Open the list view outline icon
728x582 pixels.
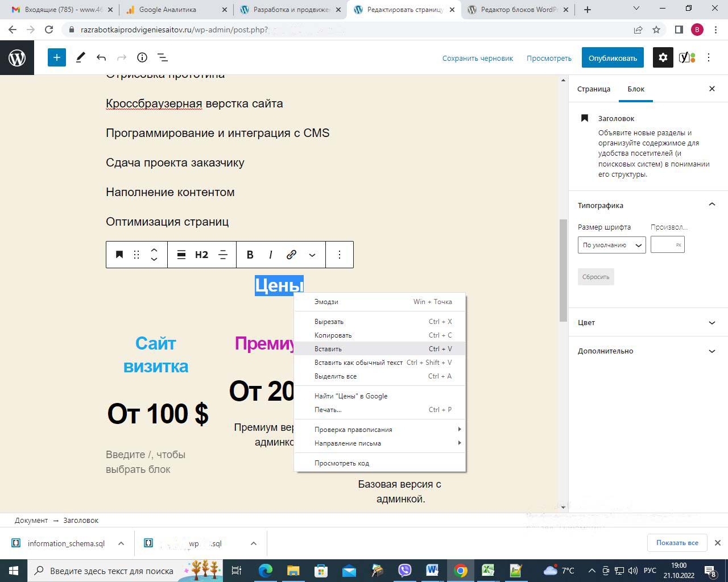pos(163,57)
